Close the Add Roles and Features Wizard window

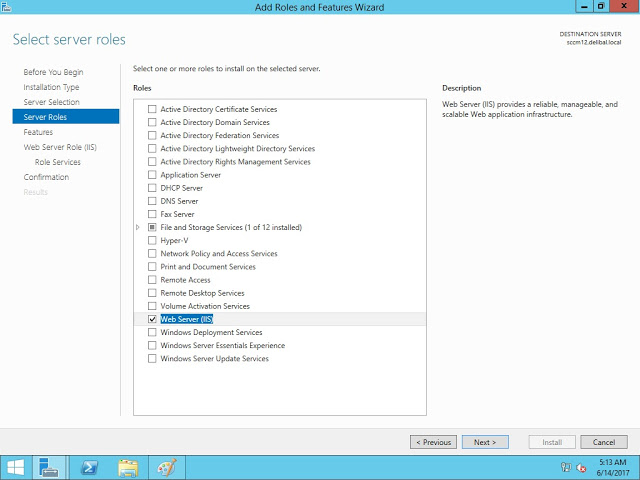(621, 7)
